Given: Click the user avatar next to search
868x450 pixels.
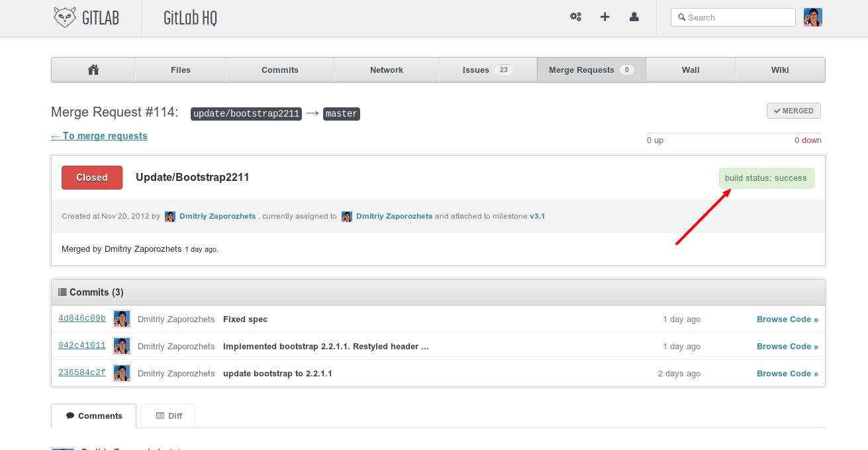Looking at the screenshot, I should pyautogui.click(x=812, y=17).
